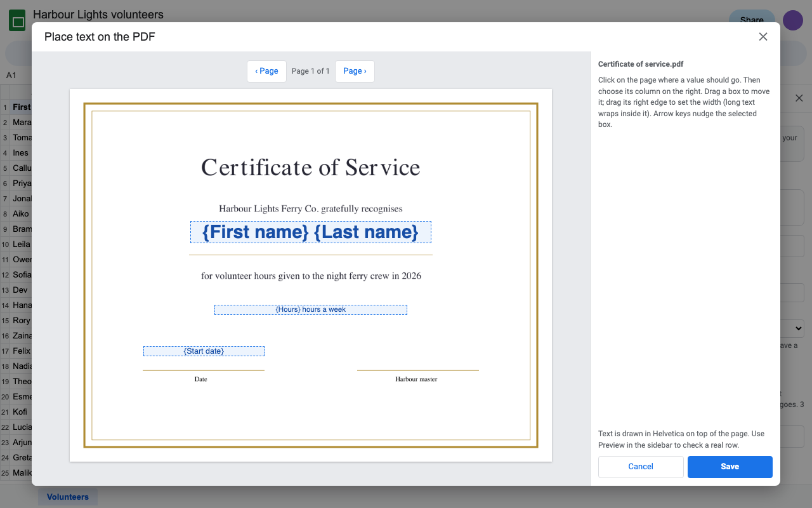This screenshot has width=812, height=508.
Task: Click the Felix cell in the spreadsheet
Action: click(x=21, y=351)
